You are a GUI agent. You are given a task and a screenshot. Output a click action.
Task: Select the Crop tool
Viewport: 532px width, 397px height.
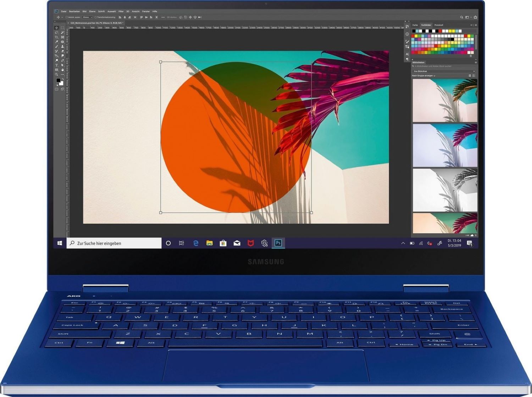click(57, 37)
